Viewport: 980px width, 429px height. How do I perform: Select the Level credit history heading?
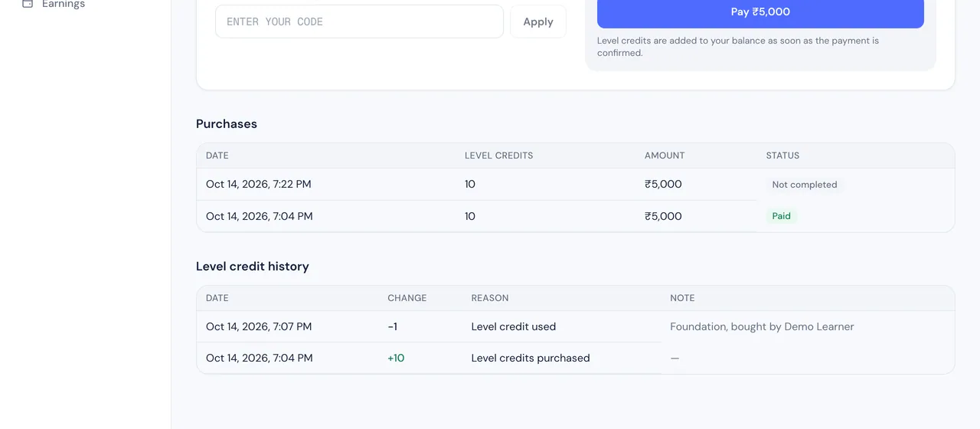253,267
